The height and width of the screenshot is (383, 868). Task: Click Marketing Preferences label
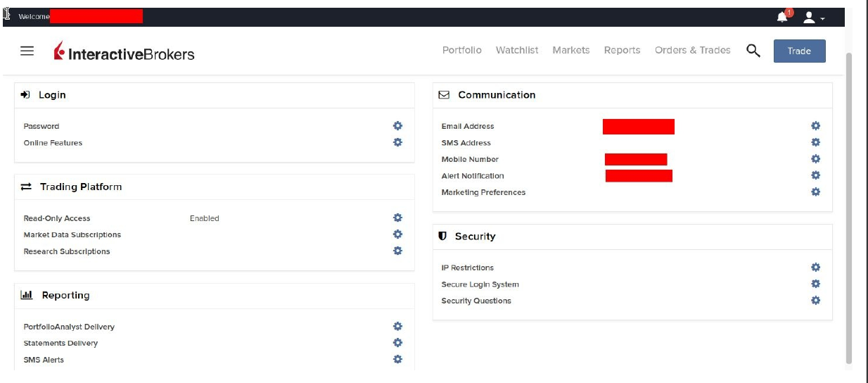(483, 192)
